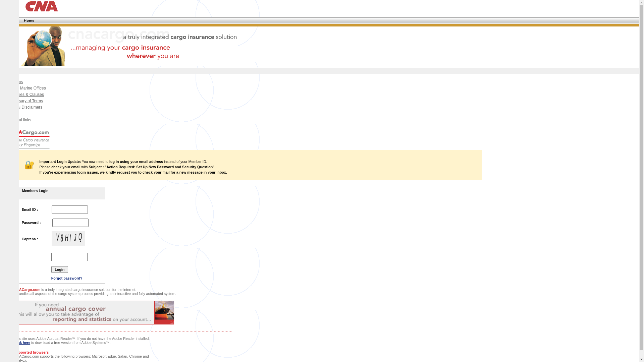Click the padlock icon in login notice
Viewport: 644px width, 362px height.
tap(29, 165)
